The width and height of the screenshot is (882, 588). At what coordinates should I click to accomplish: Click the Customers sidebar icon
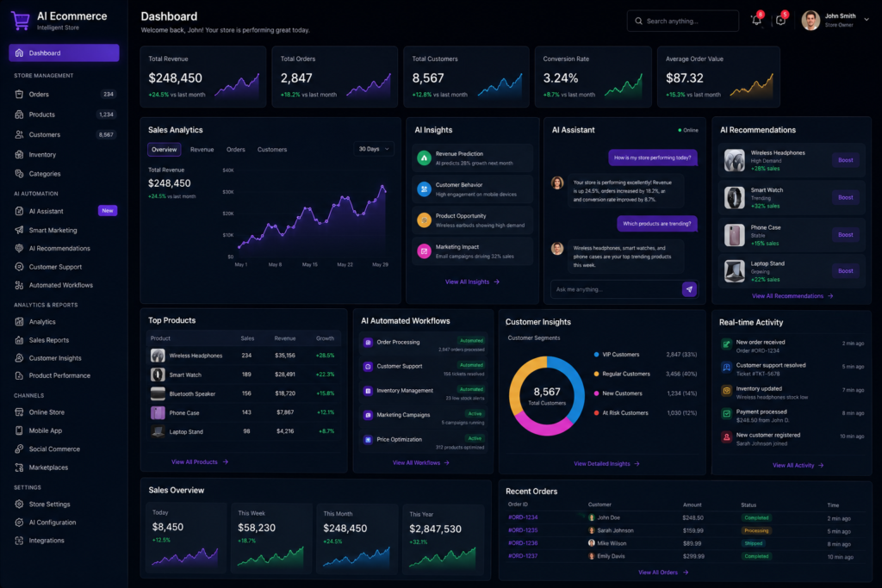pyautogui.click(x=19, y=135)
